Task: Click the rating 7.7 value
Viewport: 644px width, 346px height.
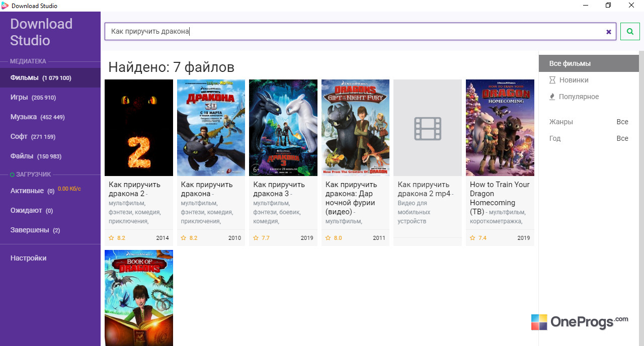Action: pos(266,238)
